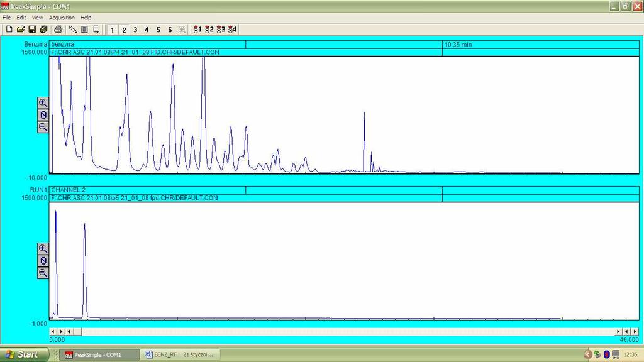Open the File menu
This screenshot has width=644, height=362.
pyautogui.click(x=6, y=18)
